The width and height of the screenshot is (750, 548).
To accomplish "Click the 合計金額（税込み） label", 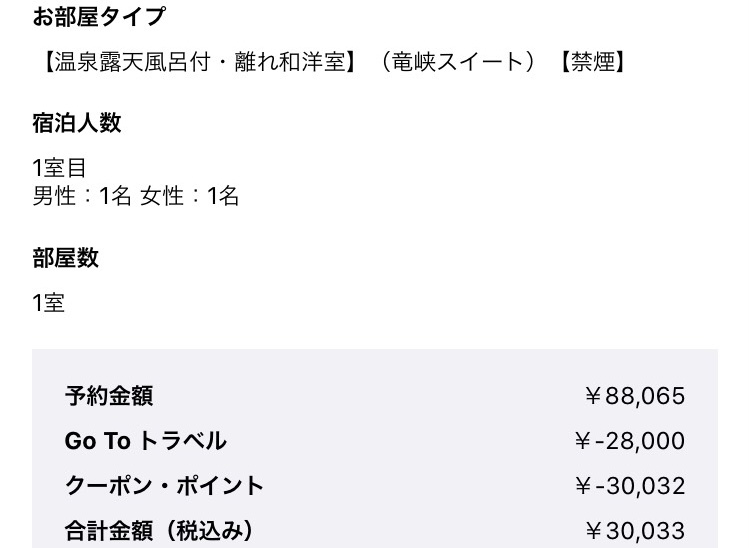I will [x=160, y=530].
